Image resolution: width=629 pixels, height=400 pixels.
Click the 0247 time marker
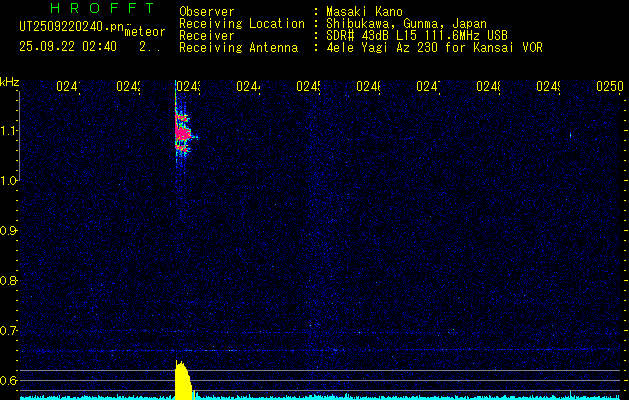[x=428, y=86]
